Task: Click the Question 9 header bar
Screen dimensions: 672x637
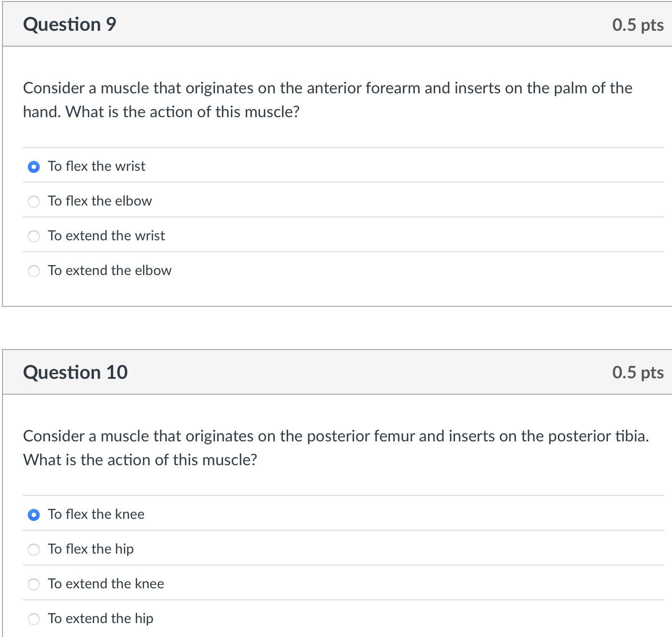Action: [x=336, y=24]
